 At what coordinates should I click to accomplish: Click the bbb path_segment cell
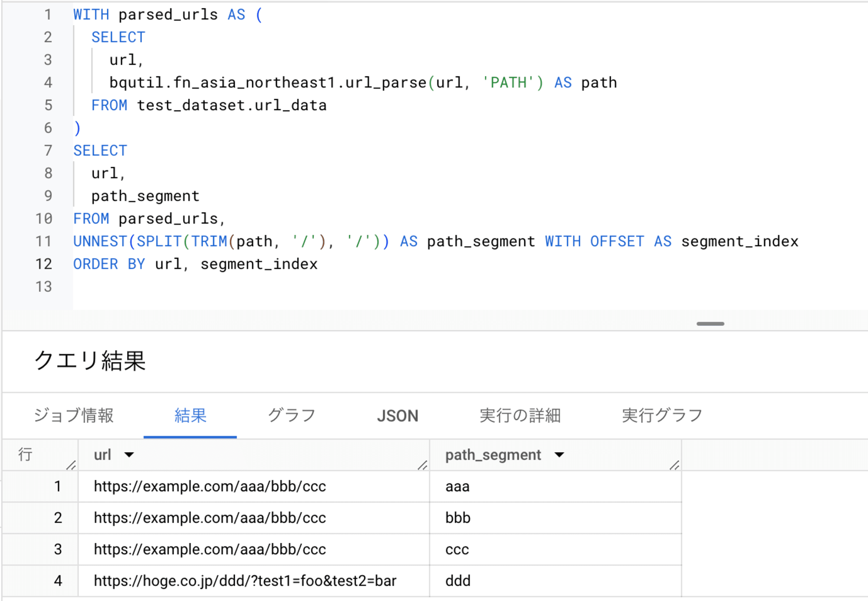pos(556,518)
